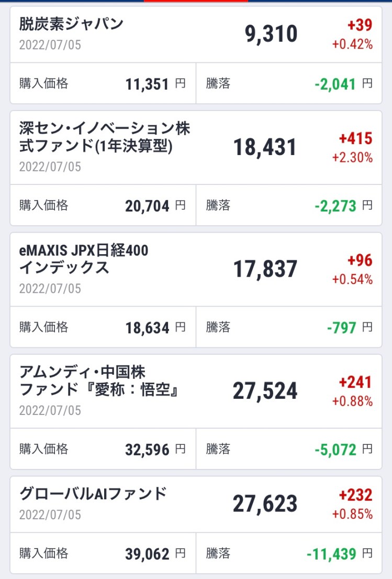
Task: Click the 9,310 current price value
Action: (271, 35)
